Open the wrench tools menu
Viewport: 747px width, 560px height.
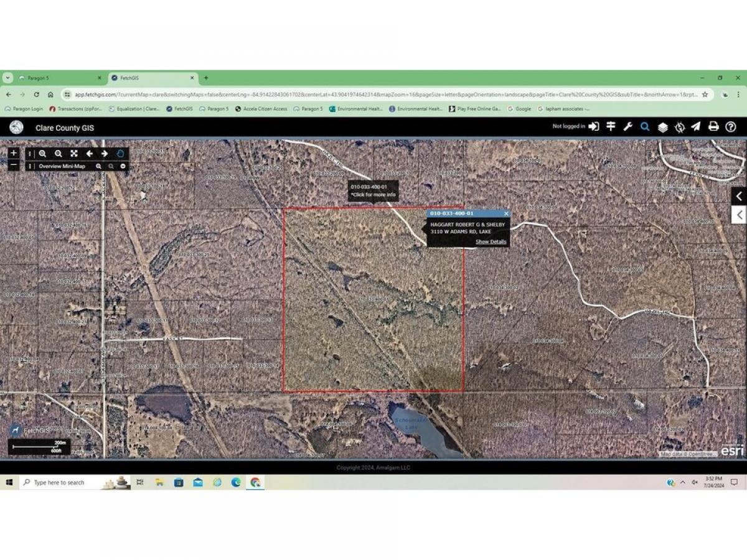[x=627, y=127]
